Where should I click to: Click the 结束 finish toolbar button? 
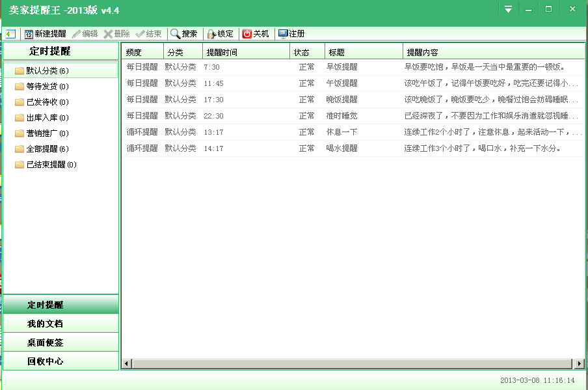[x=148, y=34]
